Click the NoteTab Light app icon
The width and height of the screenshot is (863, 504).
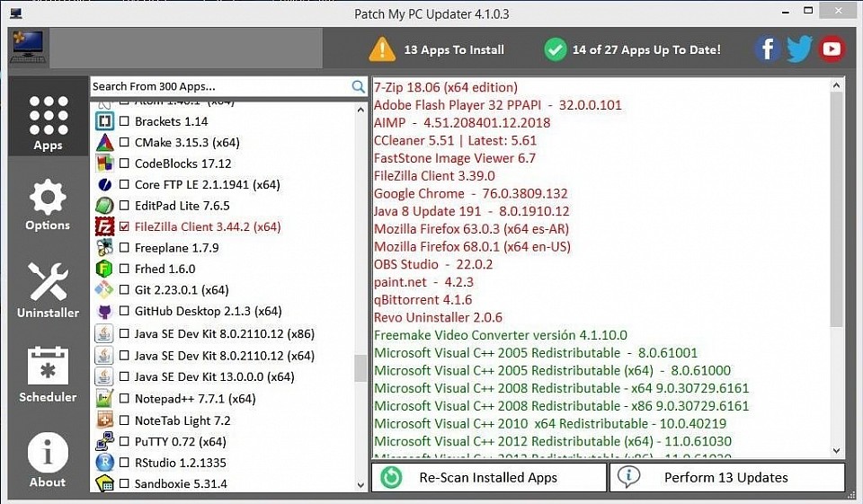click(104, 420)
